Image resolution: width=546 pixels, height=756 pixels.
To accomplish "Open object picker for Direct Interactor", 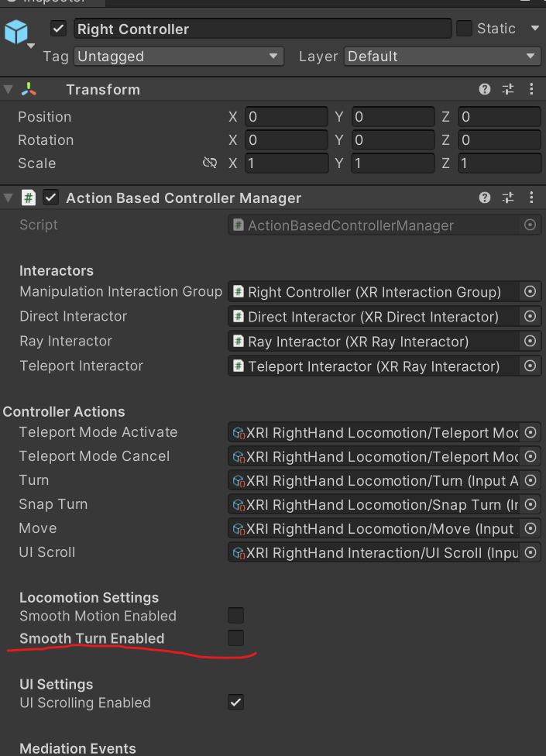I will (531, 317).
